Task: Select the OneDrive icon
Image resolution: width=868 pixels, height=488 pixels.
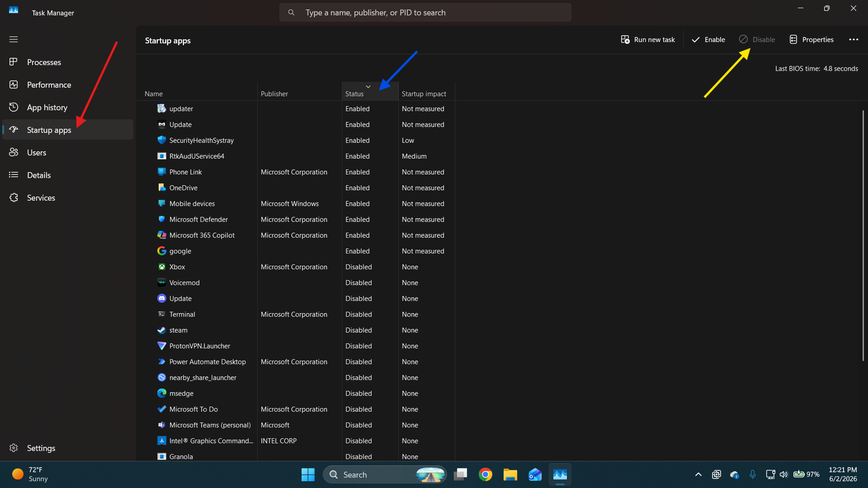Action: point(161,188)
